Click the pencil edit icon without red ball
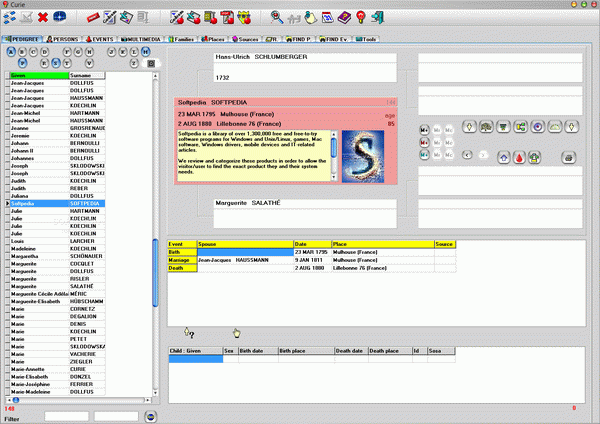The image size is (600, 424). (109, 18)
